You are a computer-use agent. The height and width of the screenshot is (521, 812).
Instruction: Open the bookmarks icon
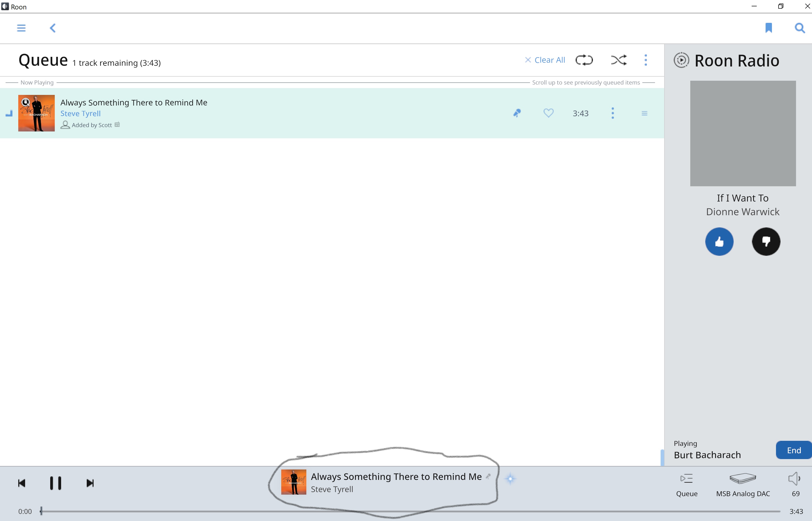click(x=768, y=28)
